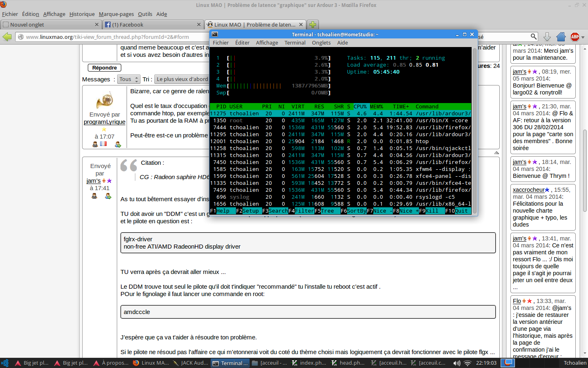588x368 pixels.
Task: Open programLyrique's profile link
Action: pos(105,122)
